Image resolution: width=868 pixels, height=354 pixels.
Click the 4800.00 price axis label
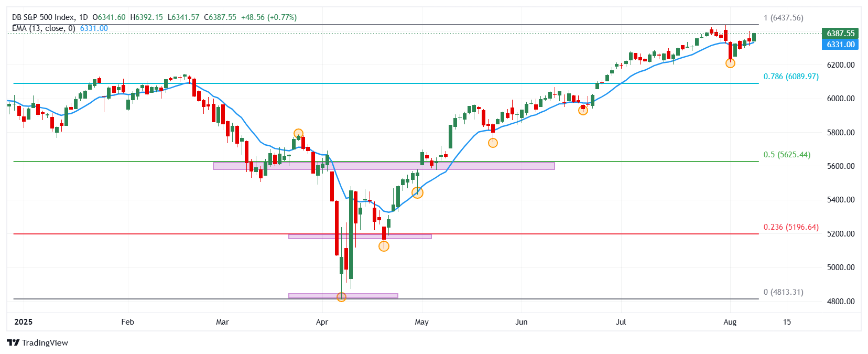(x=841, y=302)
